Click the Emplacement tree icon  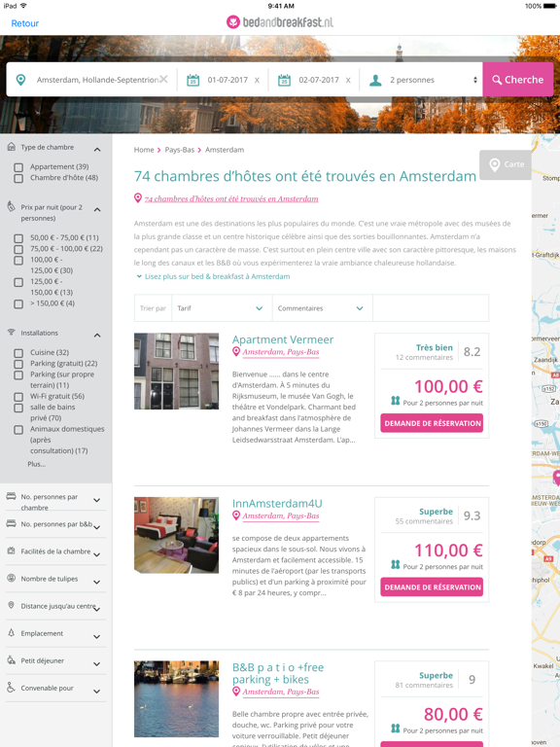pos(11,632)
